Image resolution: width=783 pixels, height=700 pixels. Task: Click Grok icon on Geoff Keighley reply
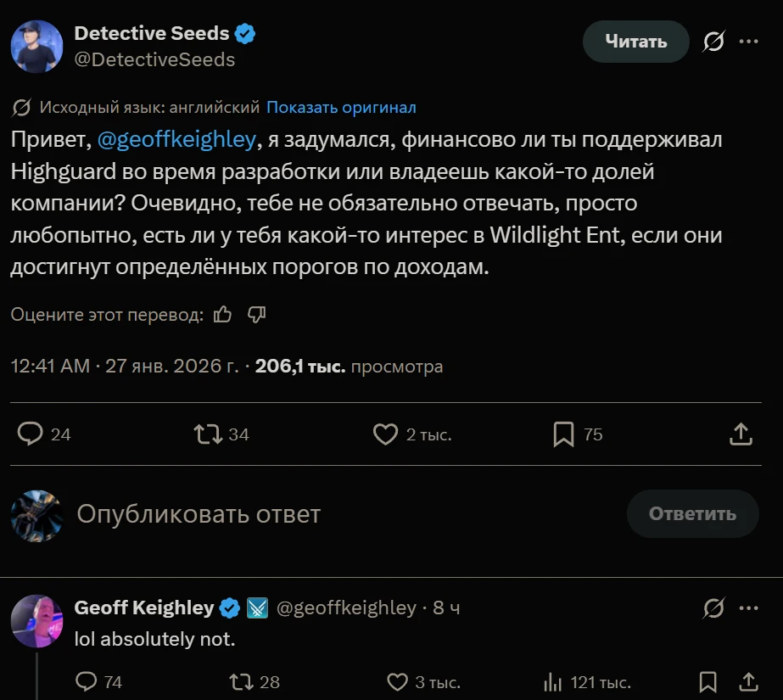click(714, 608)
